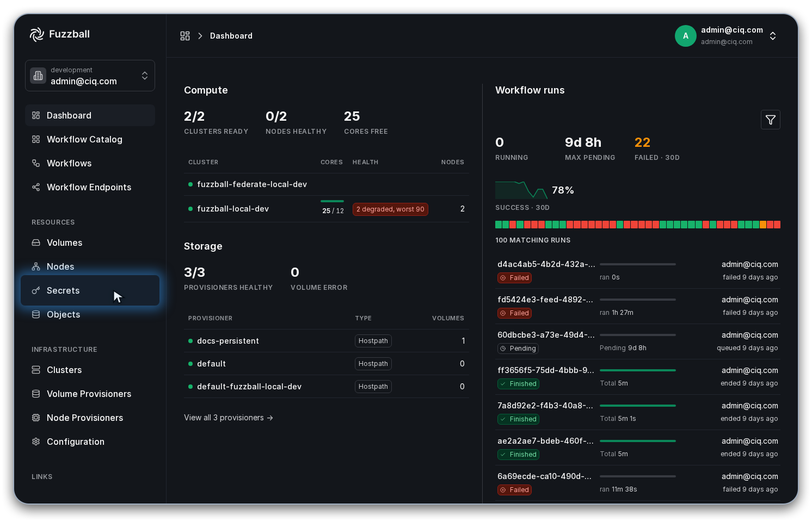Viewport: 812px width, 522px height.
Task: Click the default-fuzzball-local-dev provisioner
Action: (249, 387)
